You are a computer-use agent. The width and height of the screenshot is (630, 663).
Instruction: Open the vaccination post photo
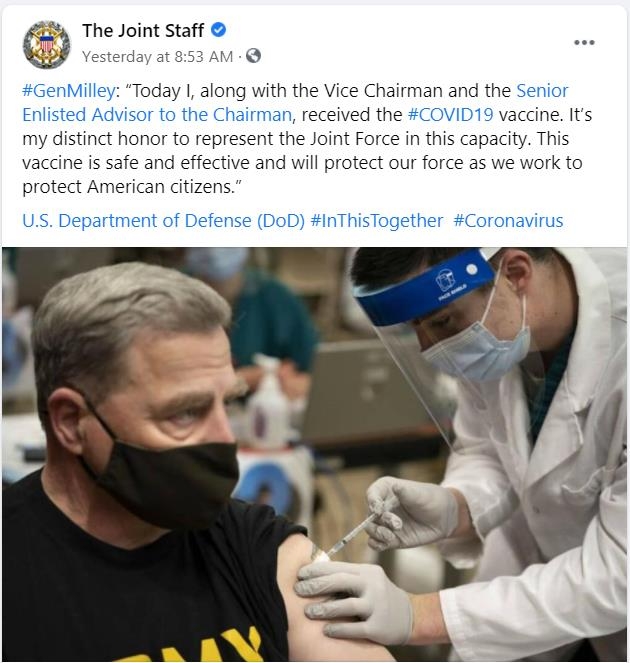click(x=315, y=455)
